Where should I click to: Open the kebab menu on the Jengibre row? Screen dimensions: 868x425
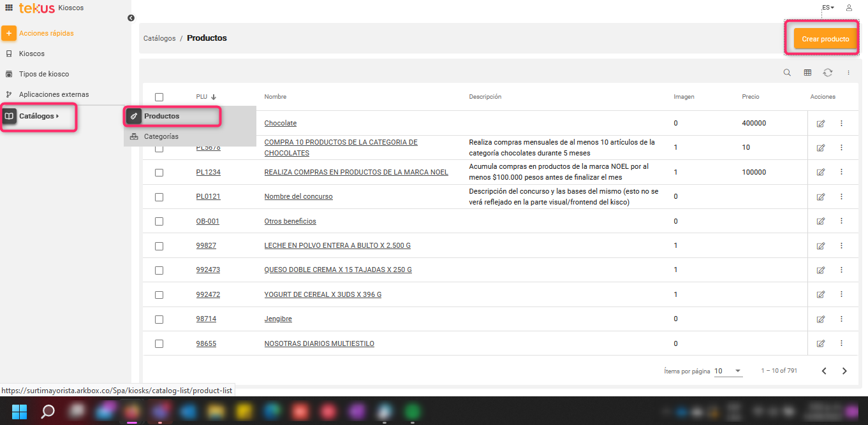coord(841,319)
